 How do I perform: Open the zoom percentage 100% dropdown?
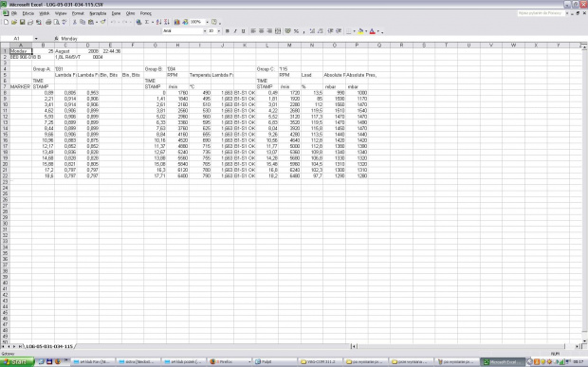point(207,22)
